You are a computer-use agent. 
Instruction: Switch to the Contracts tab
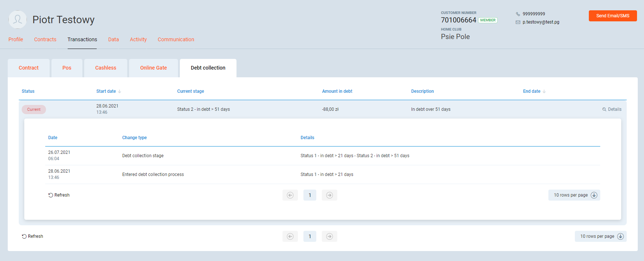pos(45,39)
